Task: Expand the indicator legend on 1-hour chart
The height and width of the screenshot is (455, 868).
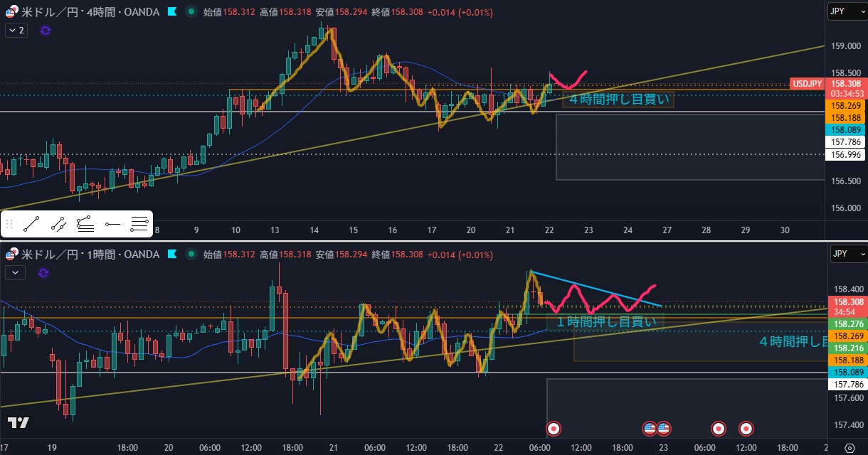Action: tap(15, 272)
